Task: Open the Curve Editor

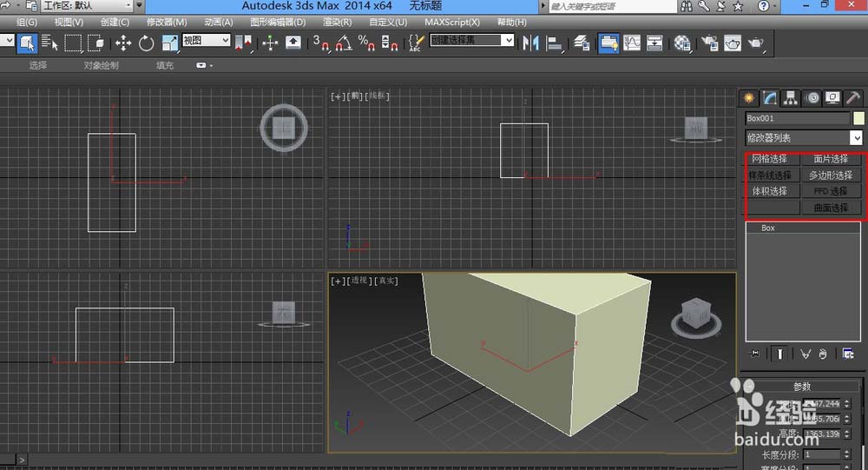Action: 632,43
